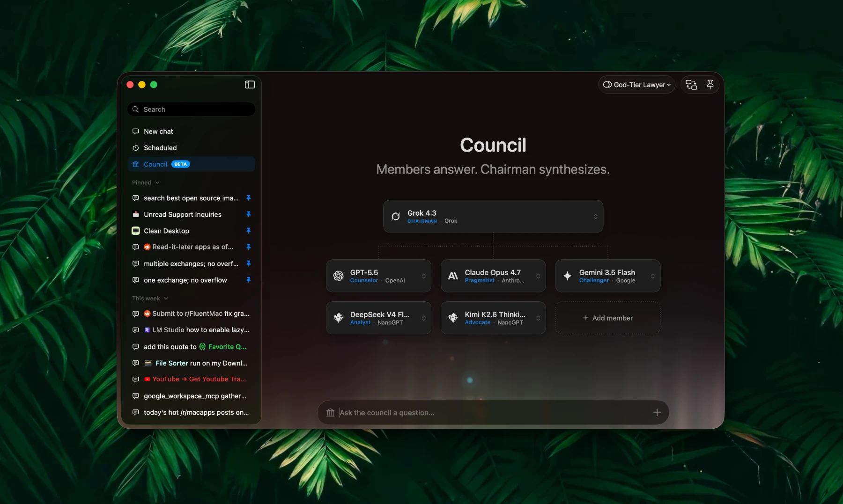This screenshot has height=504, width=843.
Task: Click the green Favorite Q... flower icon
Action: (202, 347)
